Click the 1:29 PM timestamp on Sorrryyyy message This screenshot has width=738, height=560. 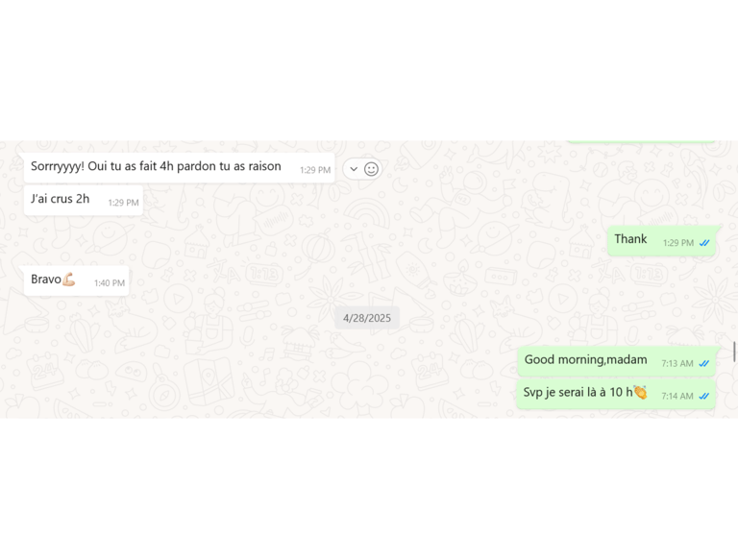click(315, 170)
